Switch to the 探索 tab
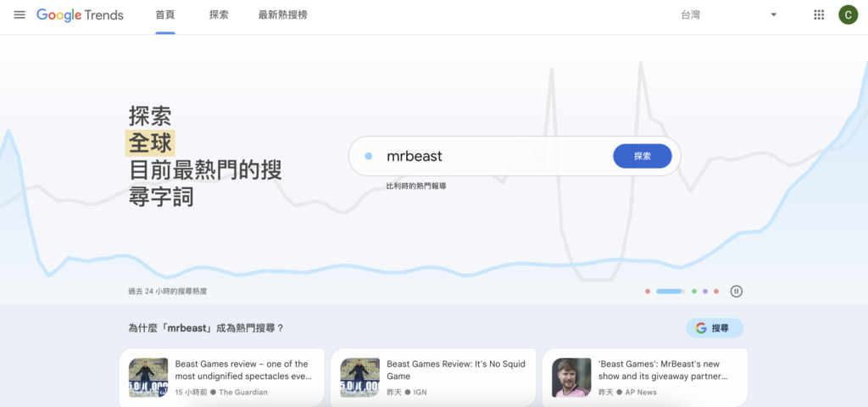Screen dimensions: 868x407 (x=219, y=15)
